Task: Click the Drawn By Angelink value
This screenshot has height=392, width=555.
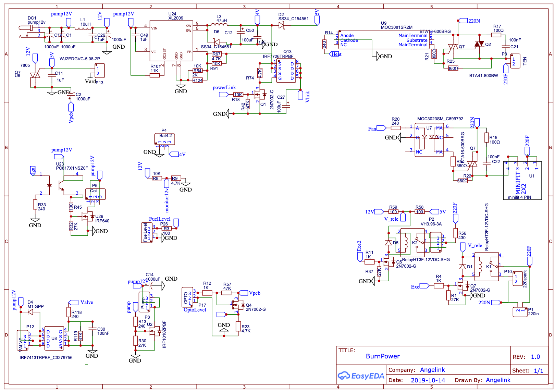Action: pos(498,380)
